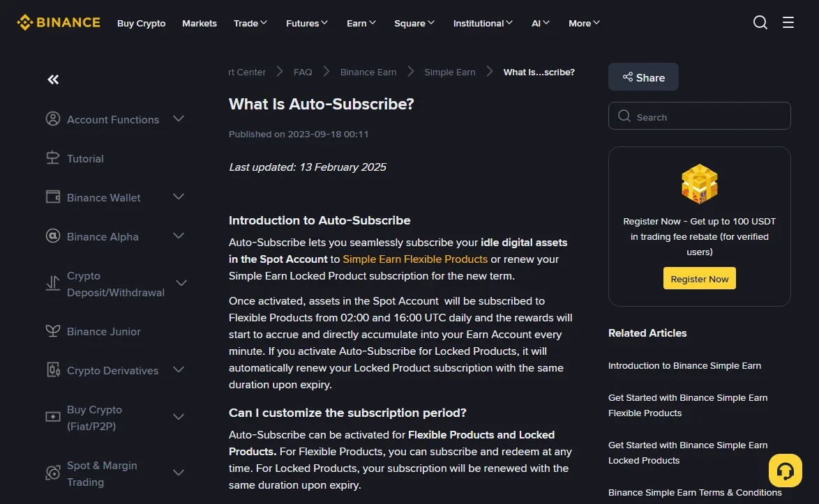Click the Tutorial signpost icon
Screen dimensions: 819x504
coord(53,158)
